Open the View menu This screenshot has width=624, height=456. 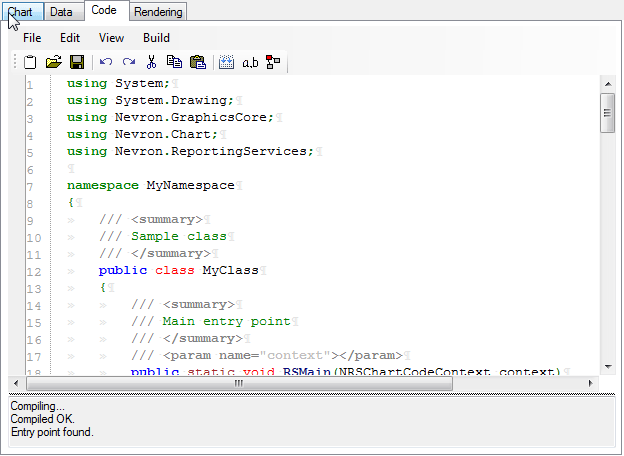111,37
